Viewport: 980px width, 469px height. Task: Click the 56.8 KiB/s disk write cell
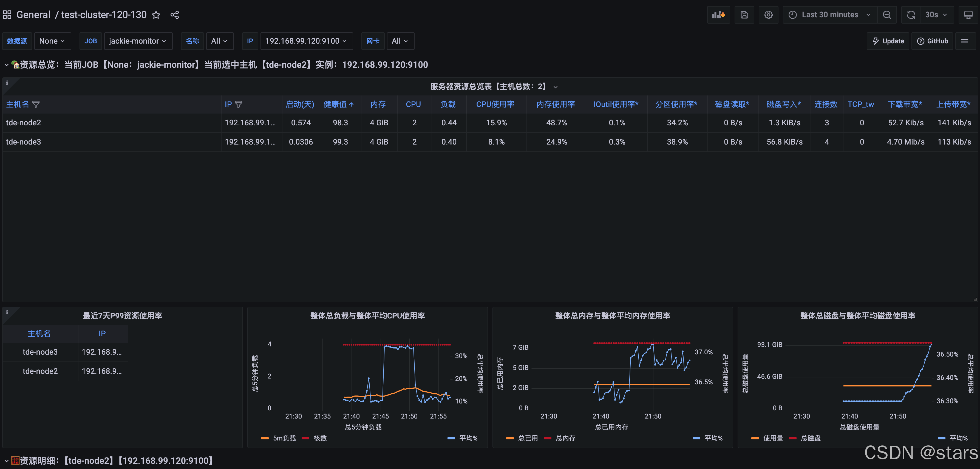pos(784,142)
